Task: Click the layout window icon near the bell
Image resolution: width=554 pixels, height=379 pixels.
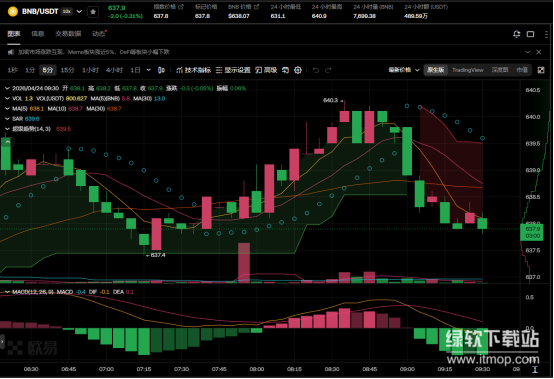Action: coord(530,34)
